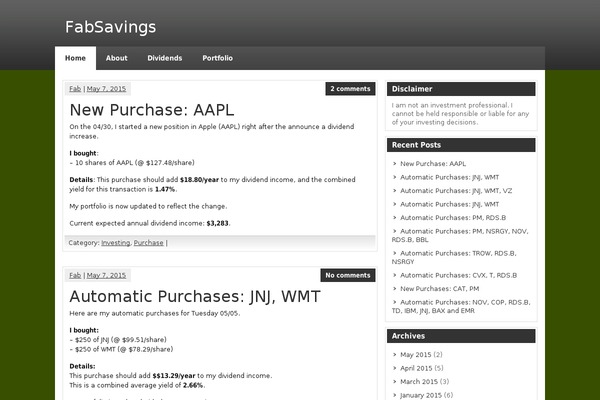Open recent post New Purchases: CAT, PM
This screenshot has height=400, width=600.
point(439,289)
